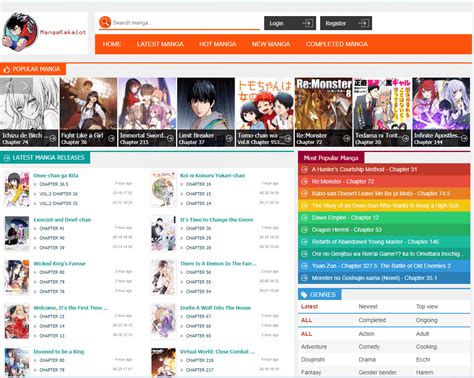
Task: Click arrow icon next to Dragon Hermit
Action: click(x=304, y=230)
